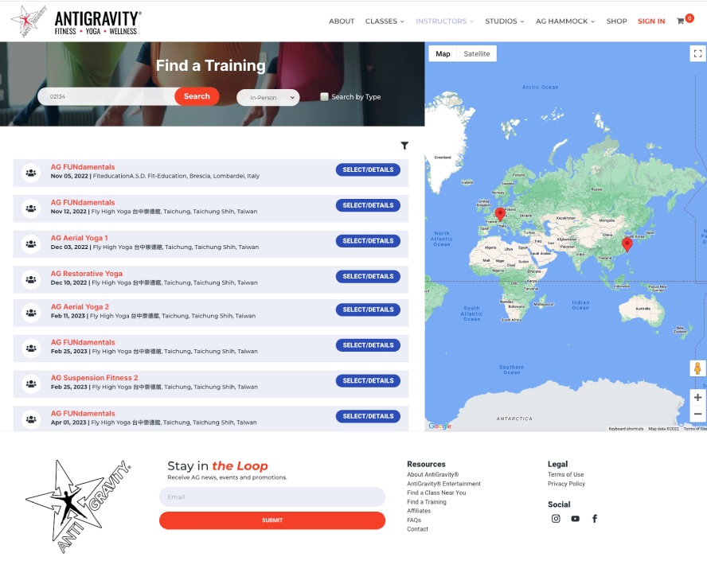Viewport: 707px width, 588px height.
Task: Open Privacy Policy footer link
Action: coord(566,484)
